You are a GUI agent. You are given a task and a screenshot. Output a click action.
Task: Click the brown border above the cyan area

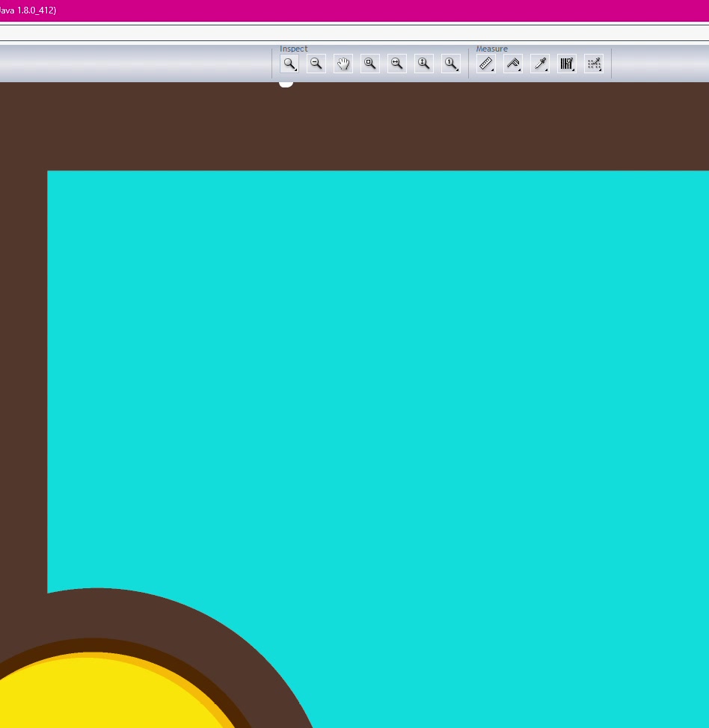[374, 127]
